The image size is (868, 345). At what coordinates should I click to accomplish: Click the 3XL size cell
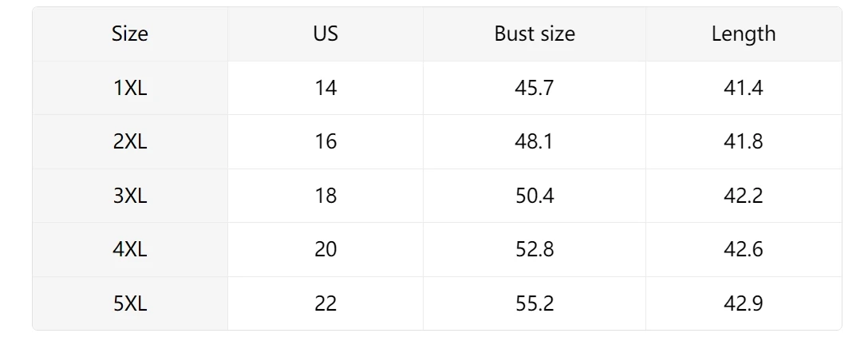click(x=130, y=196)
